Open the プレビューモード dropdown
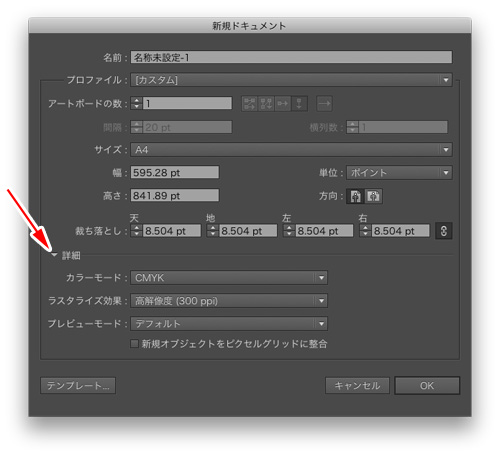 point(229,324)
